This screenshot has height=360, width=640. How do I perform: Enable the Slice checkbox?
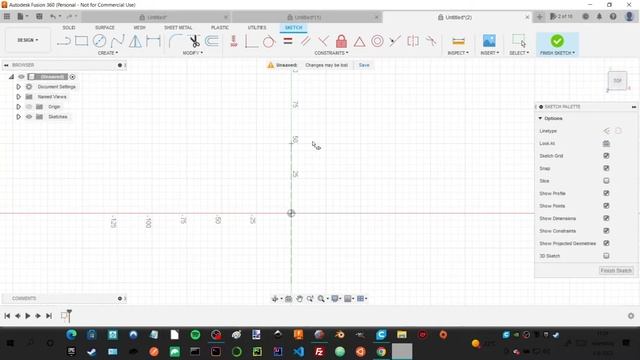[x=606, y=180]
